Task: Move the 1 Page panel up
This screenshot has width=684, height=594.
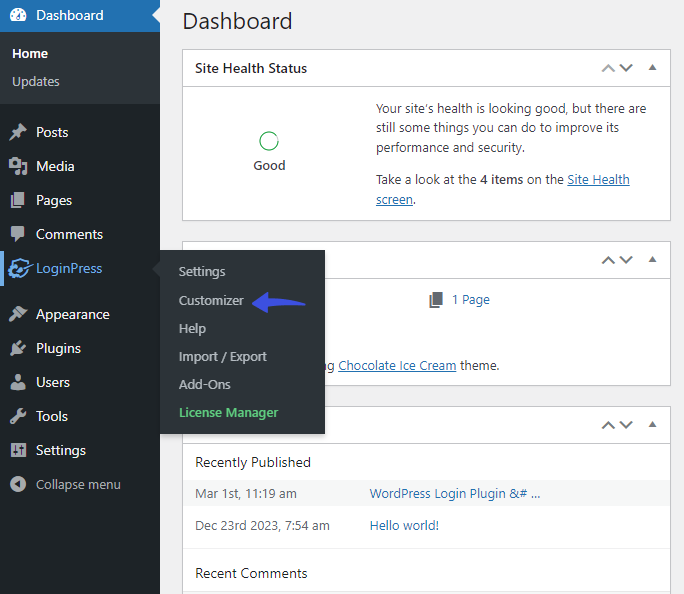Action: click(x=608, y=260)
